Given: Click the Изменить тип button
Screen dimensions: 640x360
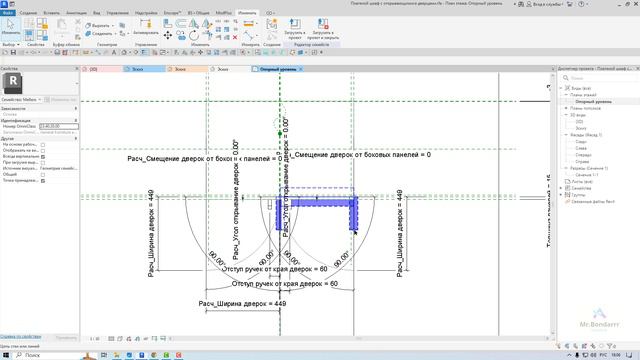Looking at the screenshot, I should (x=60, y=100).
